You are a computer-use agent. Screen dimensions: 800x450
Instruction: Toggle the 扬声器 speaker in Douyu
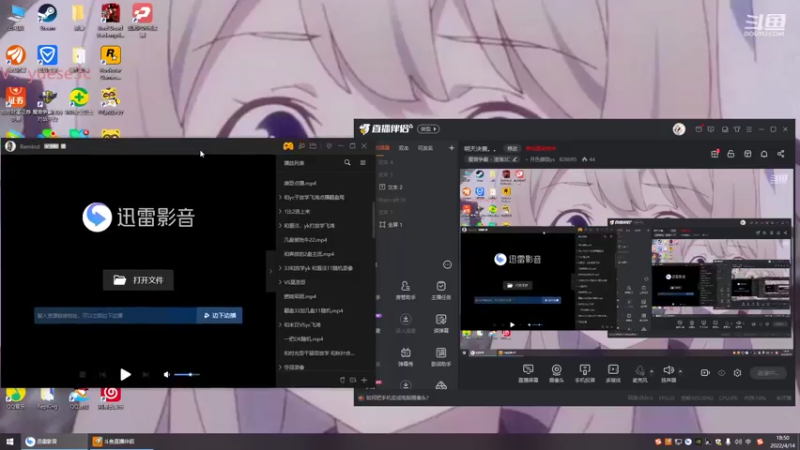pyautogui.click(x=668, y=373)
